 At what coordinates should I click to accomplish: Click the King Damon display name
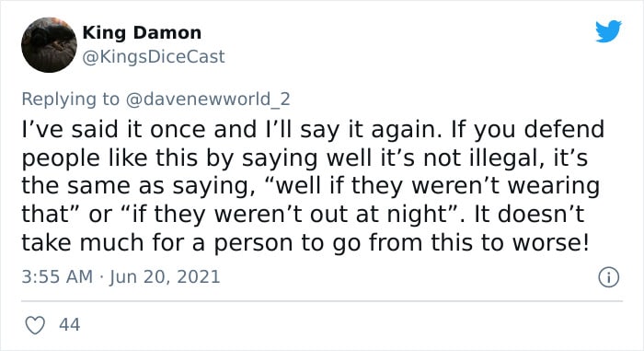(x=142, y=33)
